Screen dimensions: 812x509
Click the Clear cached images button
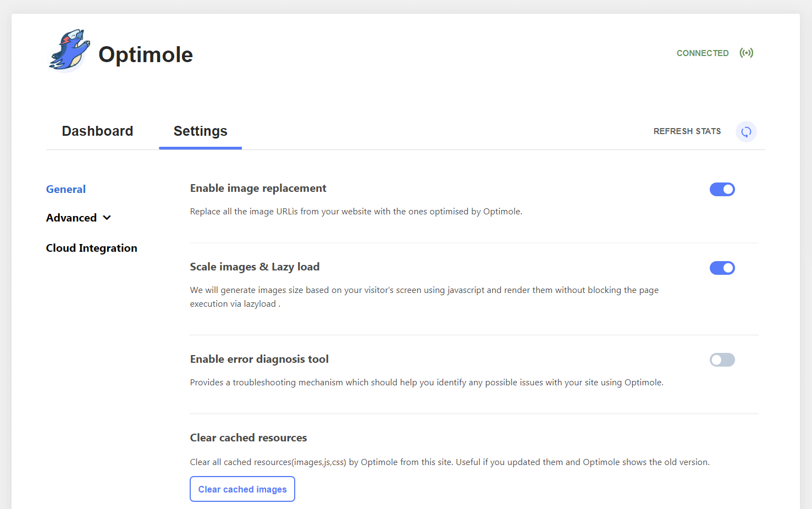[x=242, y=489]
